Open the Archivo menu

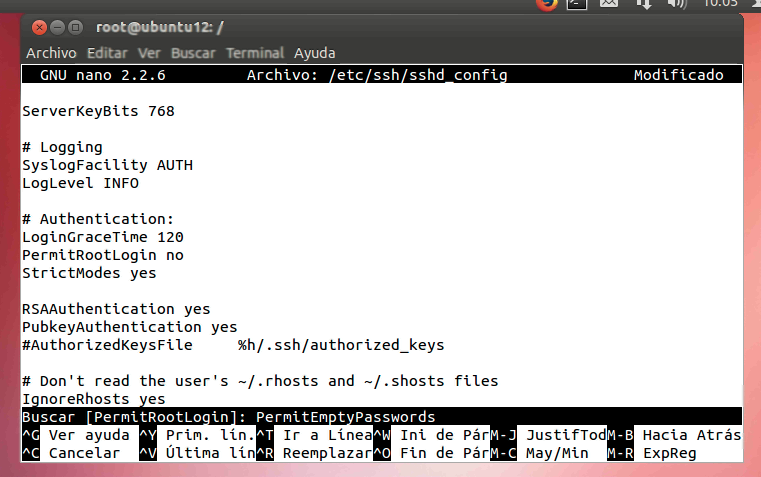click(x=50, y=53)
